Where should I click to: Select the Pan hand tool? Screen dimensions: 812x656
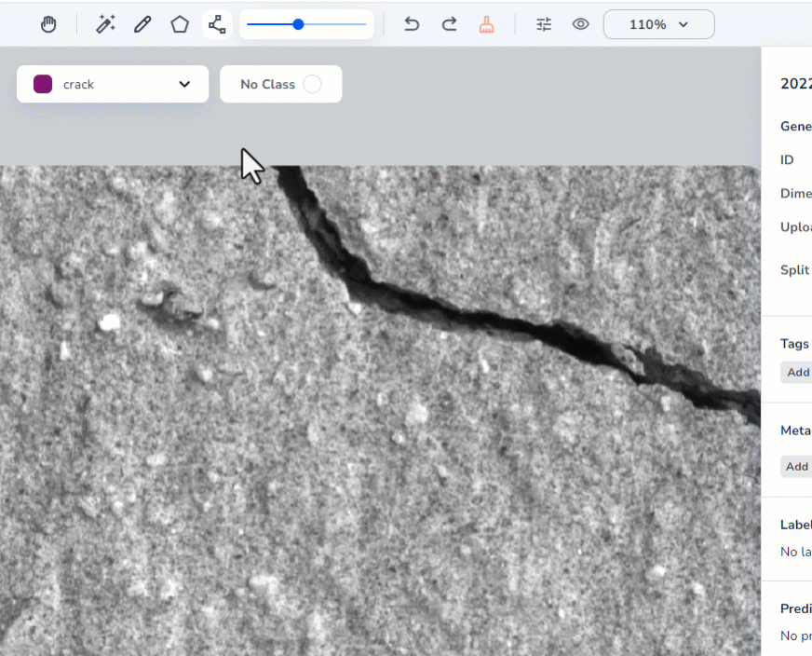tap(47, 24)
